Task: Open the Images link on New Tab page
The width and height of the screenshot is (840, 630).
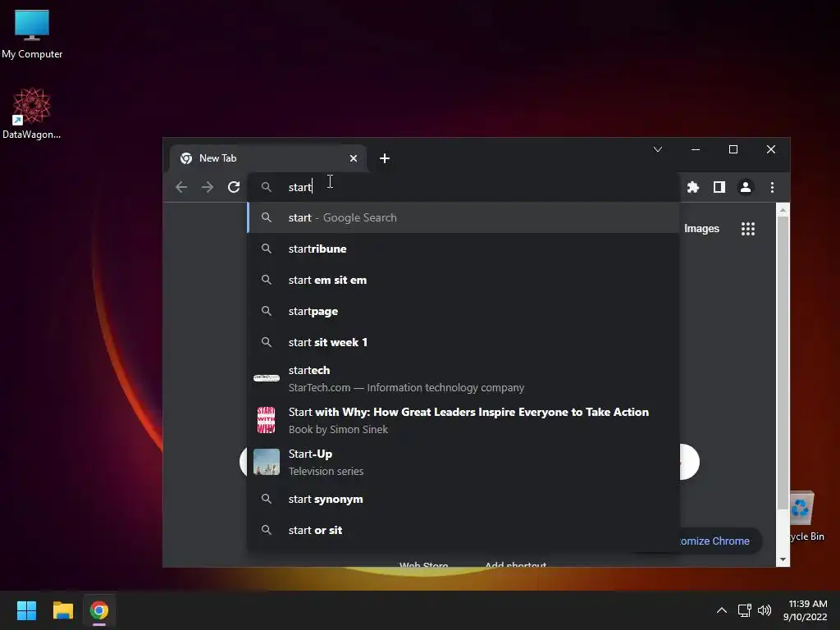Action: [701, 229]
